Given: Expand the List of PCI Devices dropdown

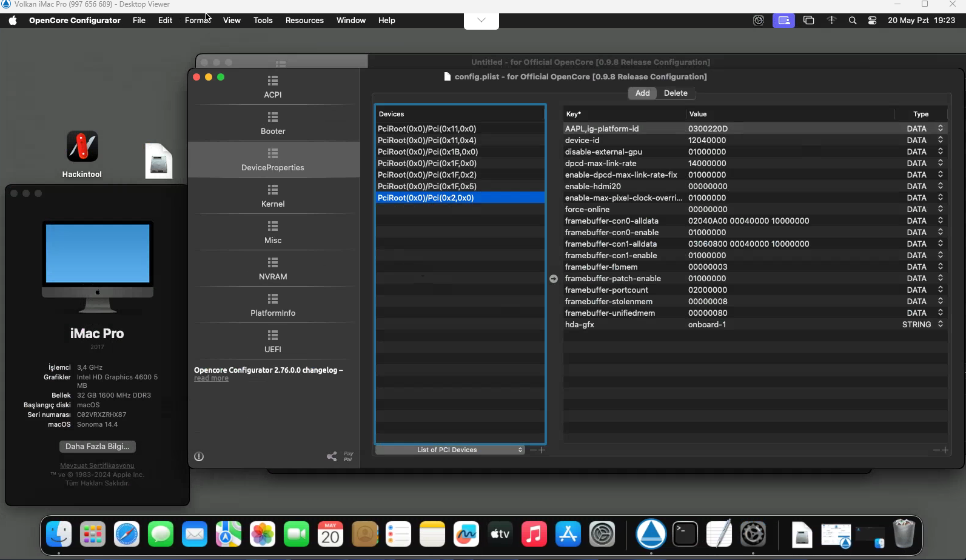Looking at the screenshot, I should tap(449, 450).
